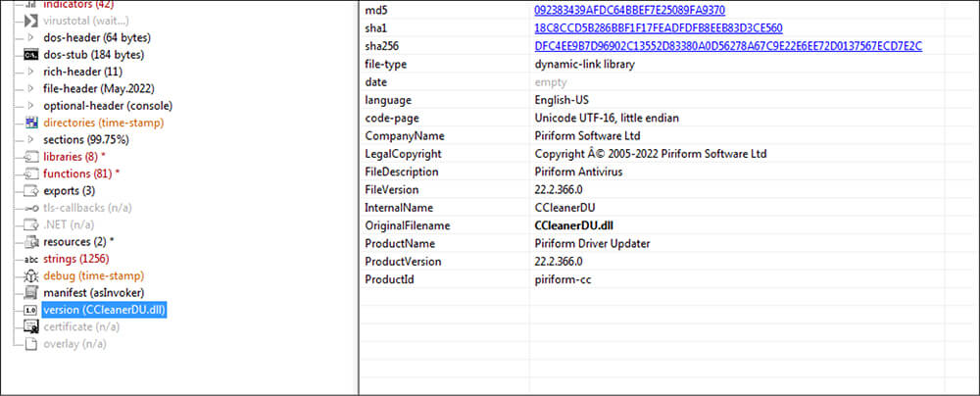Click the LegalCopyright property name

(x=403, y=154)
